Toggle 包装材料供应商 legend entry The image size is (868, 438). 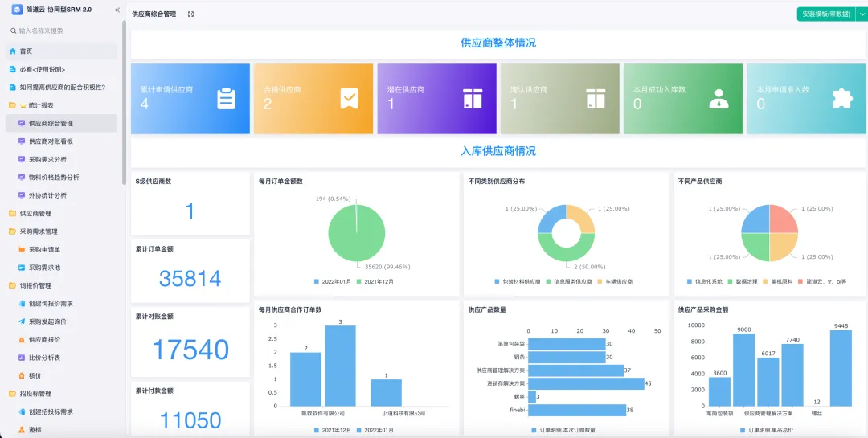coord(518,282)
